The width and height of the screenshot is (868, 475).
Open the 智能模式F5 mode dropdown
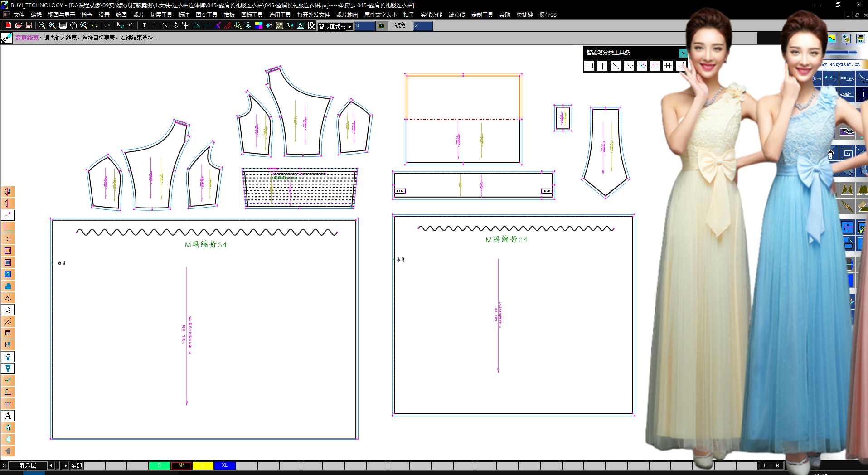tap(349, 27)
